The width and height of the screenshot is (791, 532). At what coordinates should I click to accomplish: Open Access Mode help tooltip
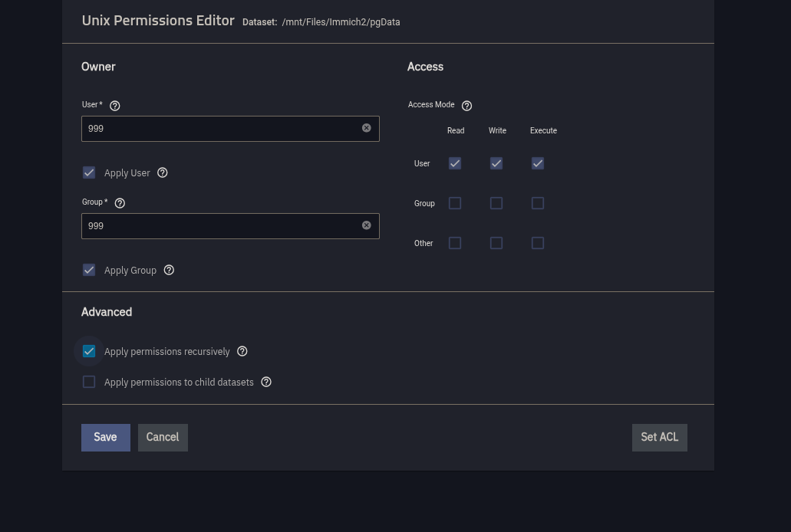(x=466, y=106)
